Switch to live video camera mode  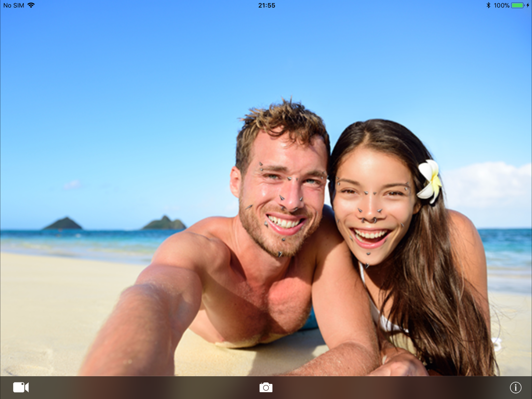click(21, 387)
